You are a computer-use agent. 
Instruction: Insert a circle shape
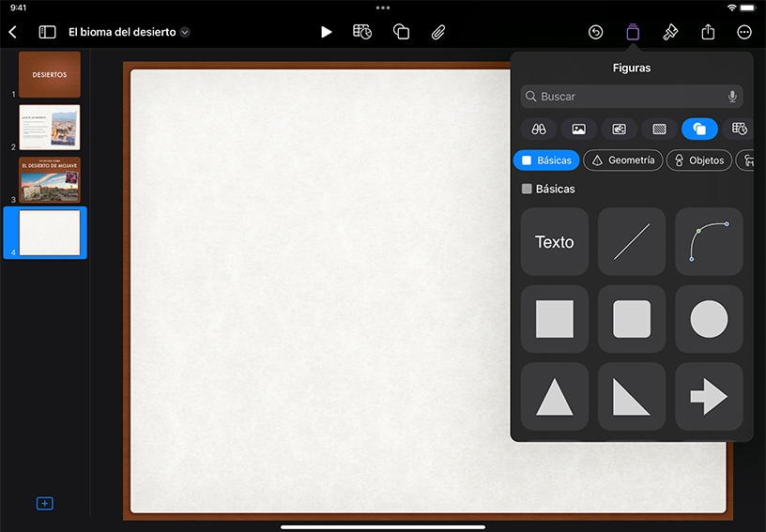click(709, 319)
